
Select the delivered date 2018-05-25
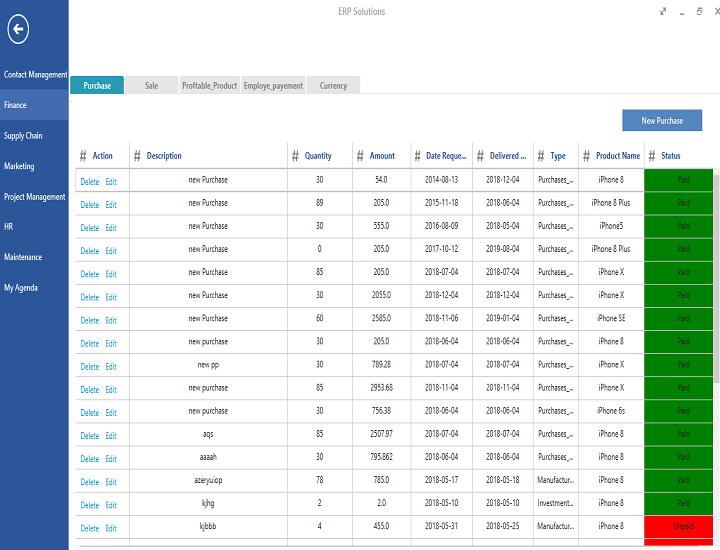coord(503,526)
